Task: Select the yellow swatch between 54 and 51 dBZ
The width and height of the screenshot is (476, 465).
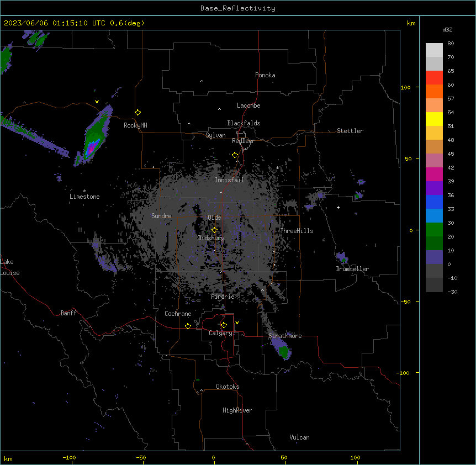Action: (434, 119)
